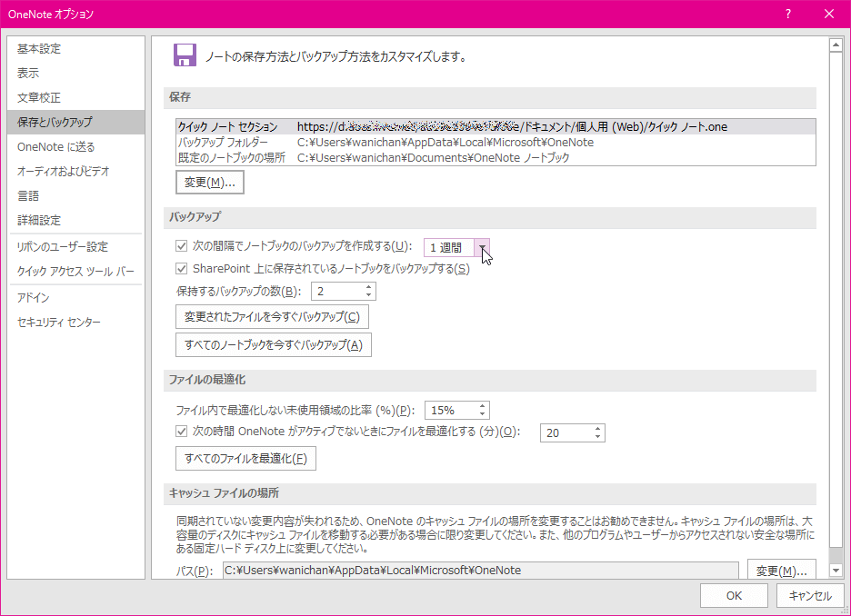Toggle SharePoint notebook backup checkbox
This screenshot has height=616, width=851.
pos(181,268)
